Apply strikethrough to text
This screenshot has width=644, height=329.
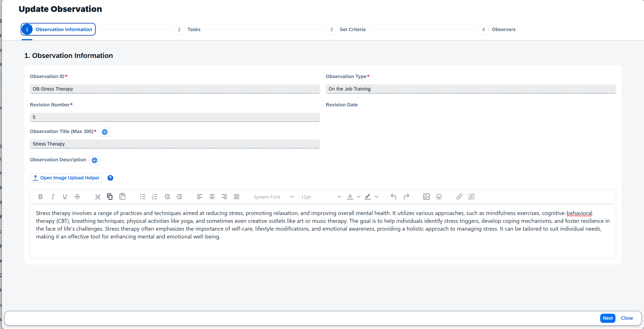point(77,197)
